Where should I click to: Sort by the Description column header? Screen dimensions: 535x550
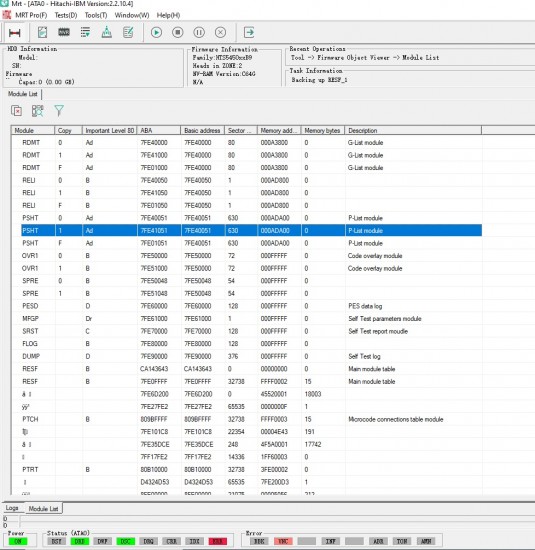point(413,130)
